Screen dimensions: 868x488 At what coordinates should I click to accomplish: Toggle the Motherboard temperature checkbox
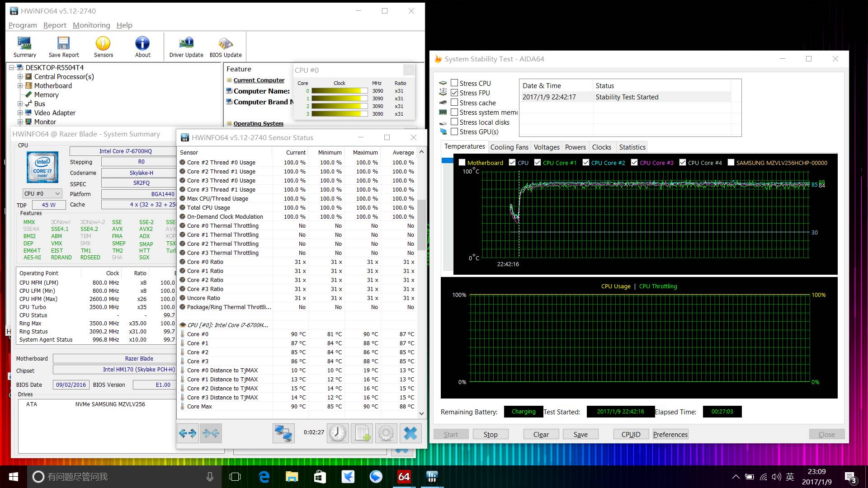(462, 163)
